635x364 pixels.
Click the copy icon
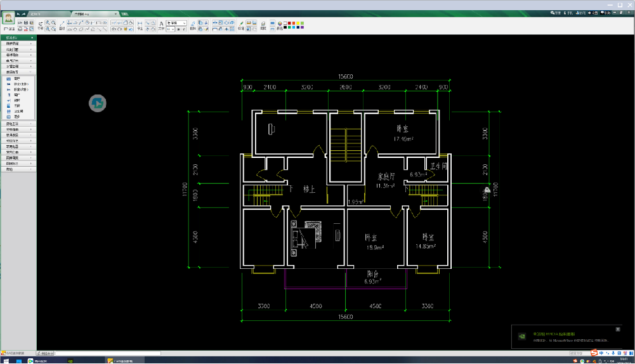click(x=200, y=23)
